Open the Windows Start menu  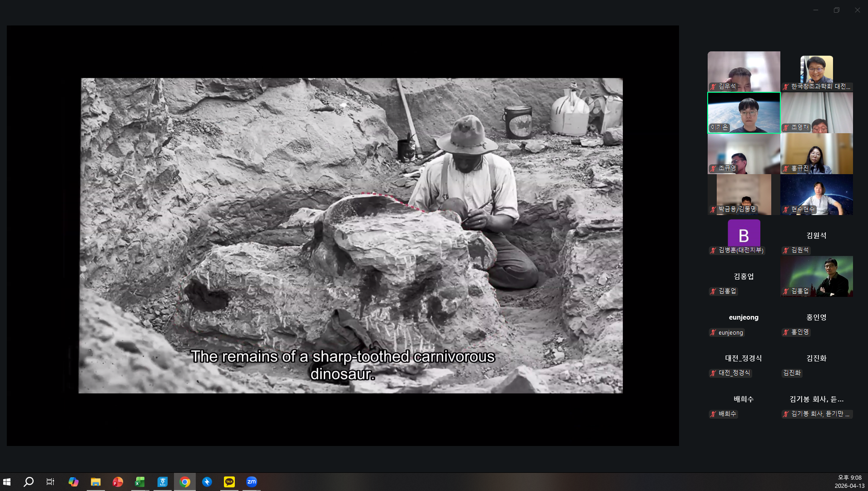tap(7, 482)
